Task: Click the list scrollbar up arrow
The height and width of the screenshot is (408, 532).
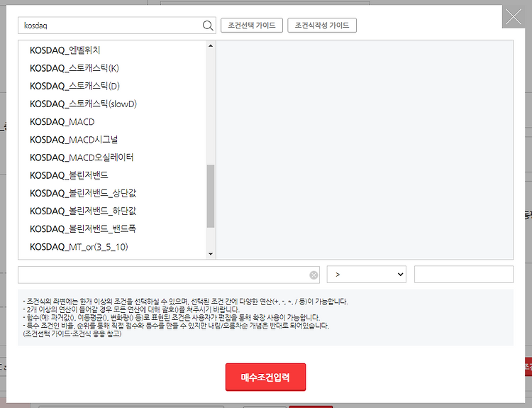Action: coord(211,46)
